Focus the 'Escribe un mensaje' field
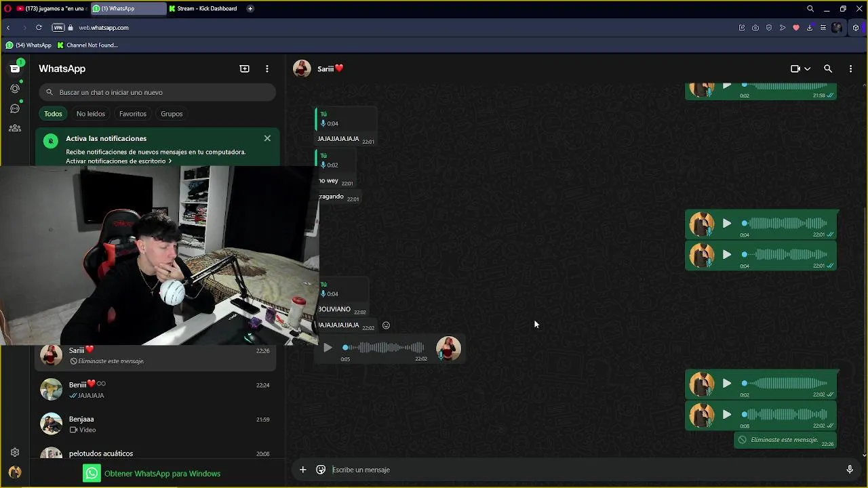 (583, 470)
